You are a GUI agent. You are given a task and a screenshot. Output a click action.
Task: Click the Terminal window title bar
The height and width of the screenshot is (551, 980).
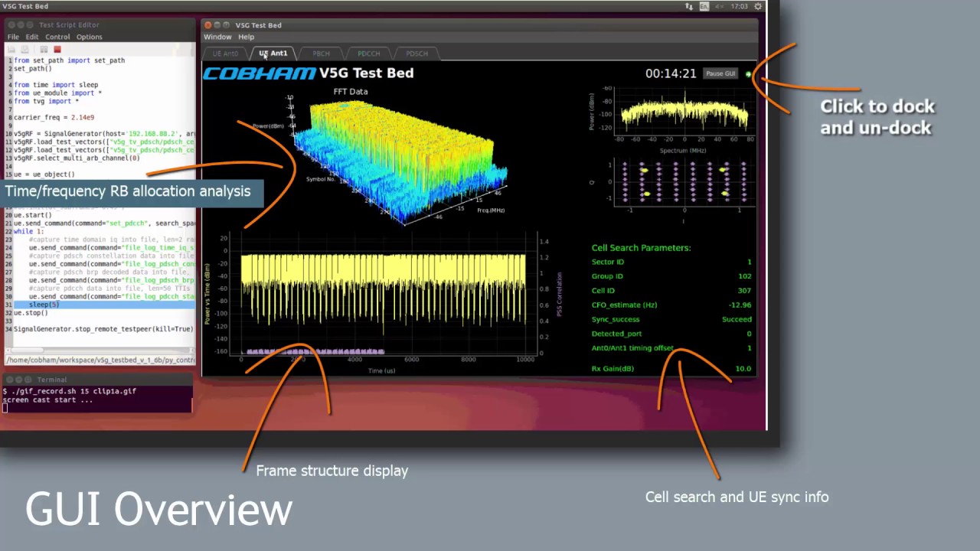coord(97,380)
